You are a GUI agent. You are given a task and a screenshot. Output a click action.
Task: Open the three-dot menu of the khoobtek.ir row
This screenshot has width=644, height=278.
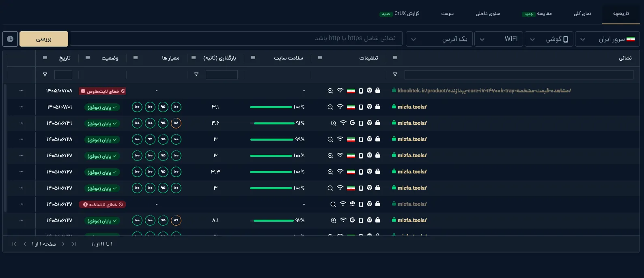click(x=22, y=91)
